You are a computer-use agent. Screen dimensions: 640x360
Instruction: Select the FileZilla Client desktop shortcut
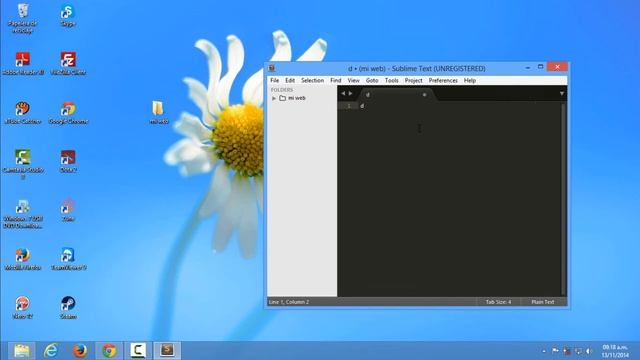coord(68,63)
